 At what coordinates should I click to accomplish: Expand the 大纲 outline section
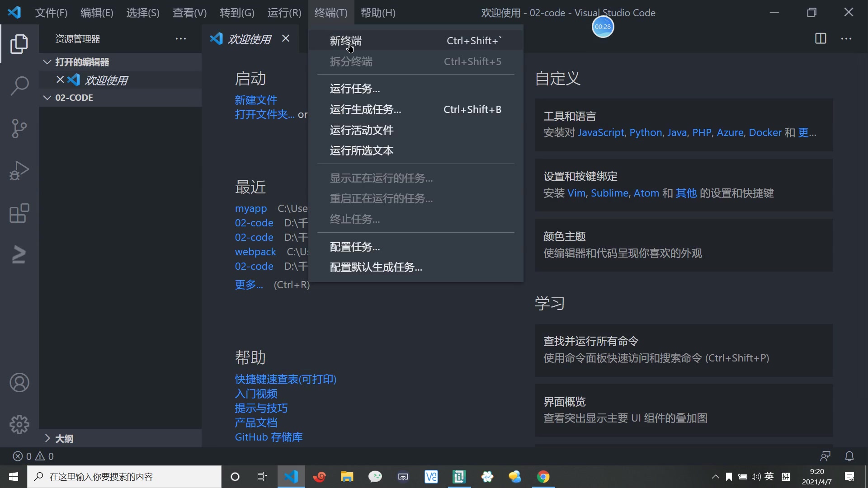[120, 438]
